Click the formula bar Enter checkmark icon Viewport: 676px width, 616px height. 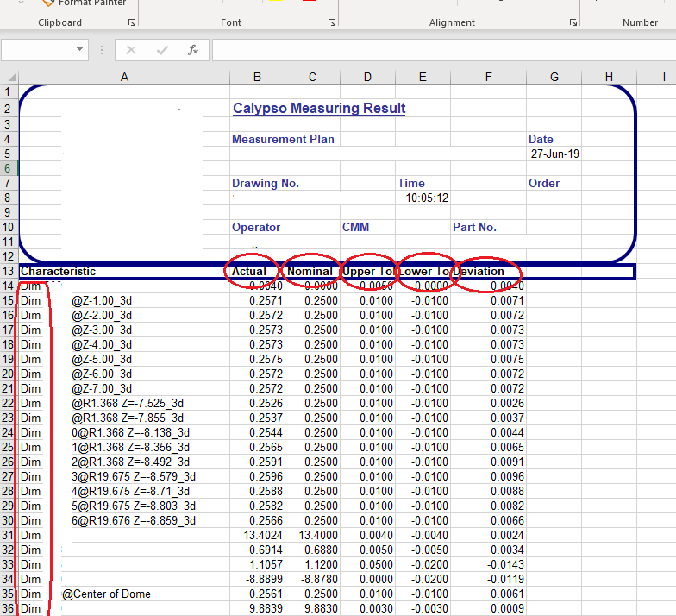point(162,50)
